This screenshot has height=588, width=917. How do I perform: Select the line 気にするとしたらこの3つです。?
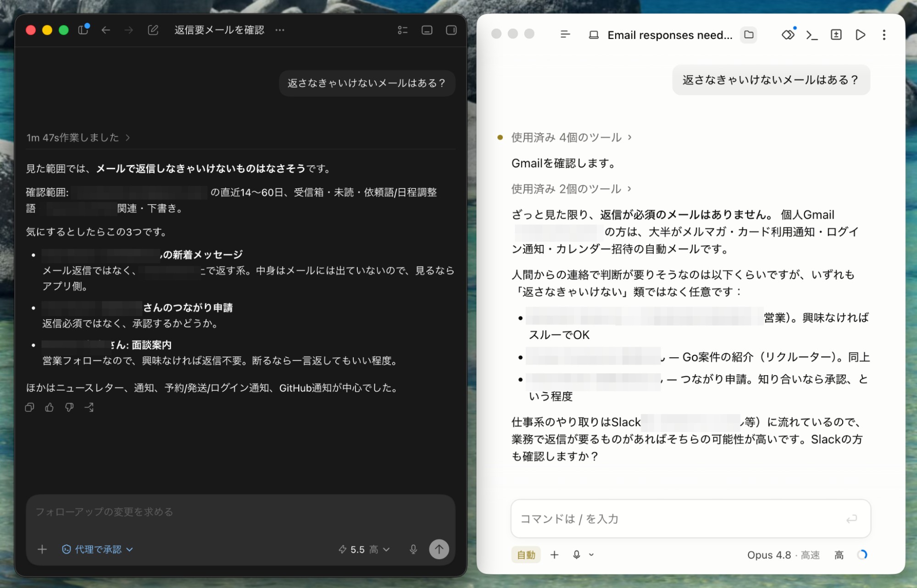tap(97, 232)
